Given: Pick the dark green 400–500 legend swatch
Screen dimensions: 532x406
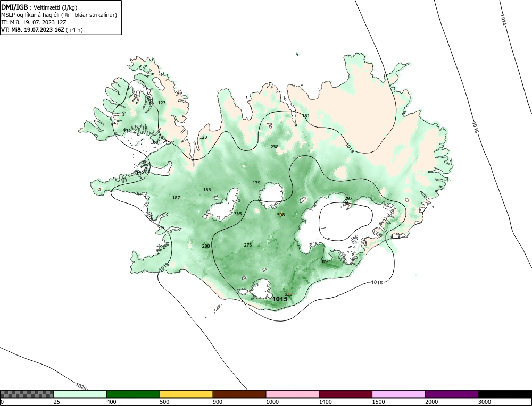Looking at the screenshot, I should coord(133,394).
